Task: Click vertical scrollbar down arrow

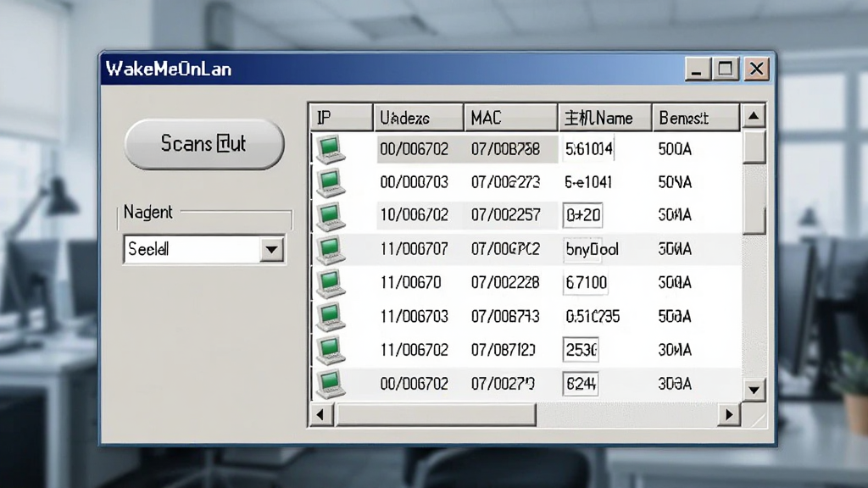Action: click(754, 390)
